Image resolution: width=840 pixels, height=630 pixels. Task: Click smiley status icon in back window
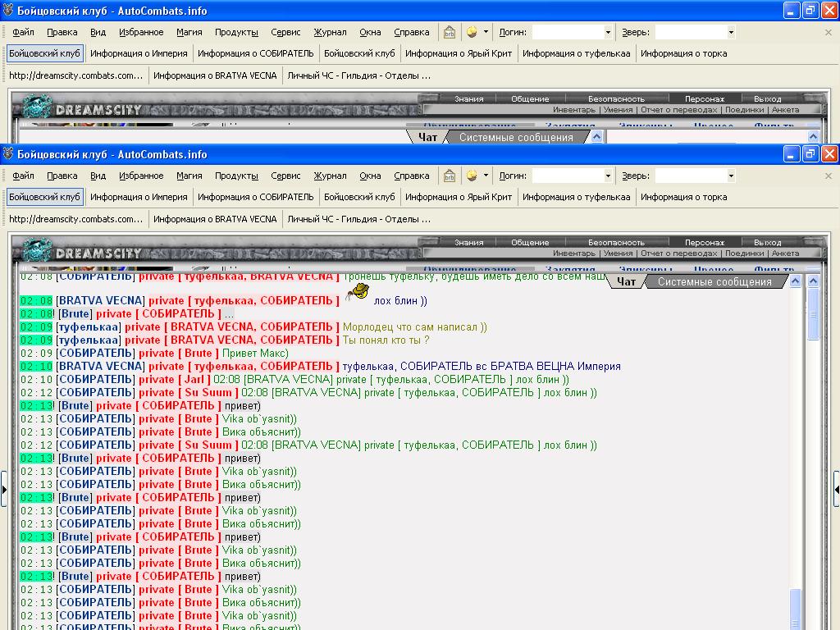[x=472, y=32]
